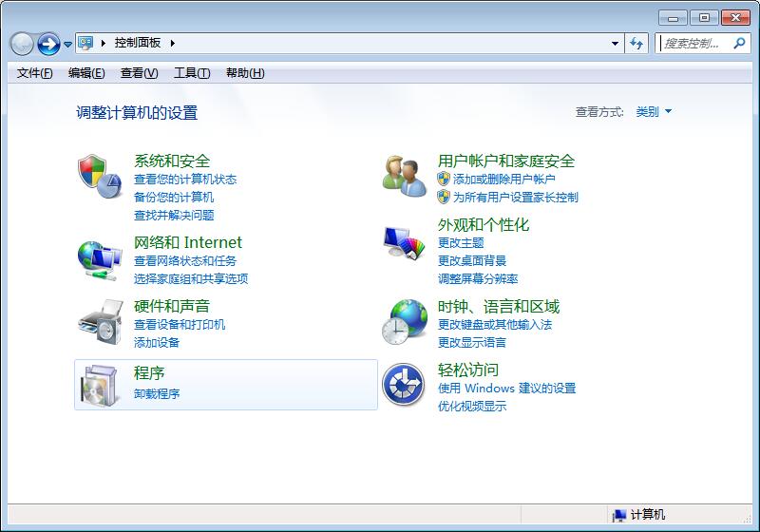Click the Hardware and Sound printer icon

(100, 321)
